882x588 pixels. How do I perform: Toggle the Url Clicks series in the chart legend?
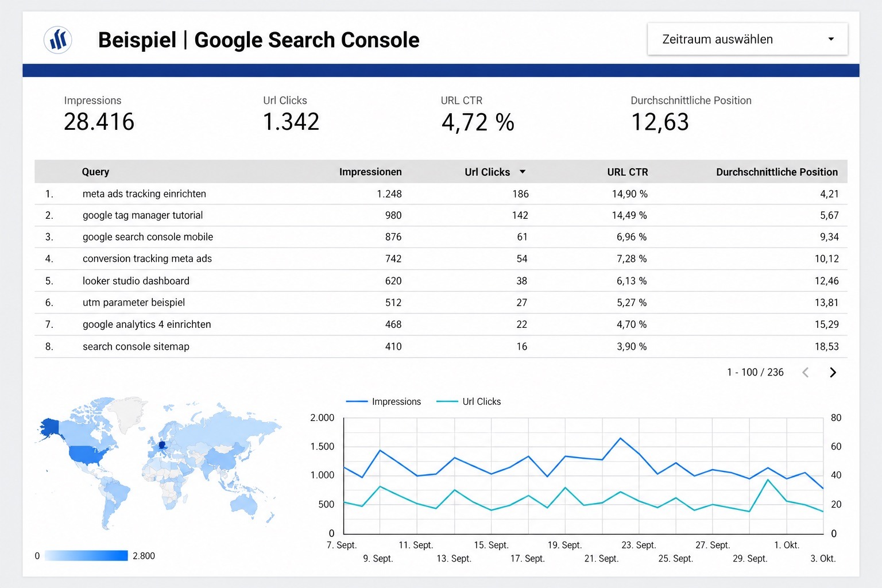click(x=469, y=401)
